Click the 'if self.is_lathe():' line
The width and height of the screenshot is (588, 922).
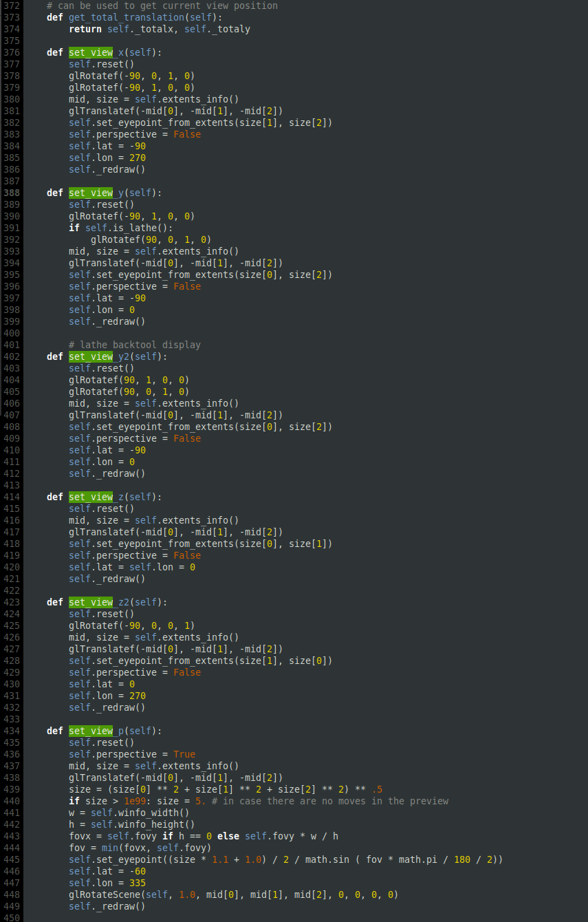click(x=121, y=228)
